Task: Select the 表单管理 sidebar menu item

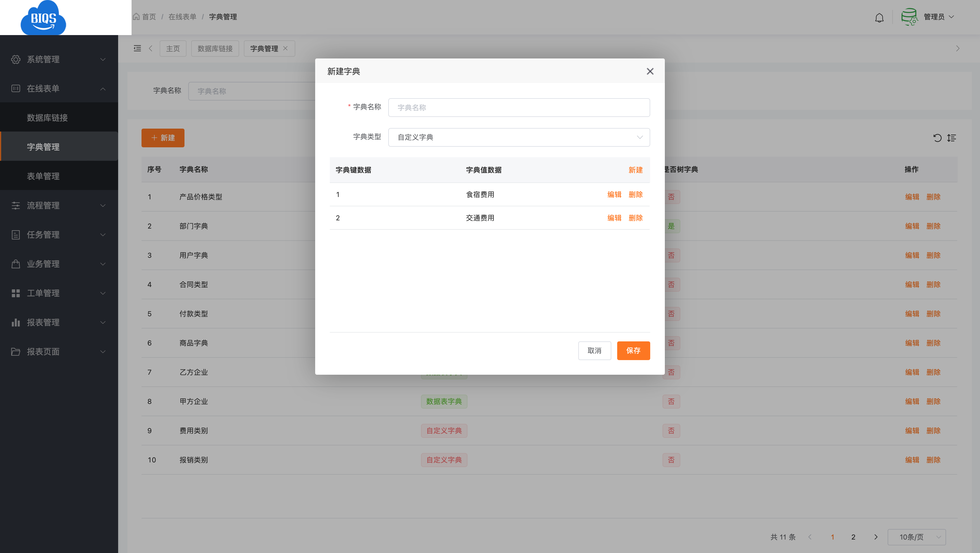Action: (x=43, y=176)
